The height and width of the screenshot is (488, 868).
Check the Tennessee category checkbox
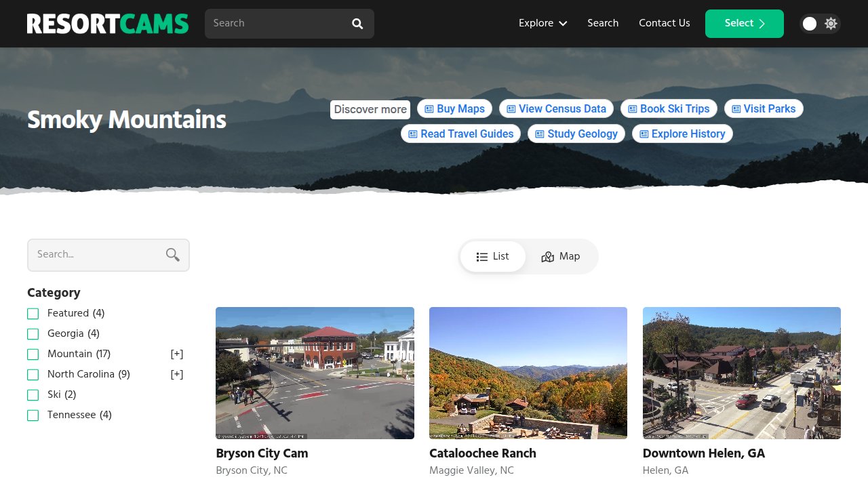click(33, 415)
